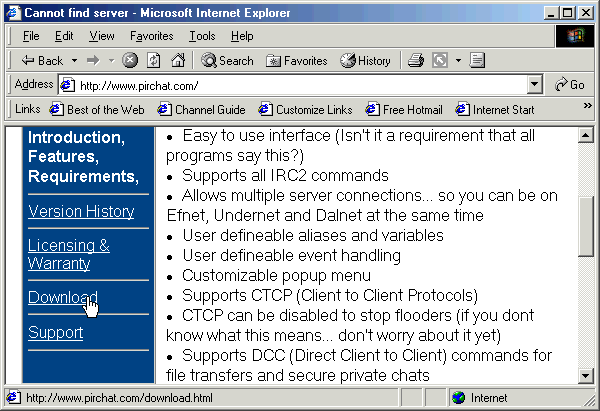Open the Edit menu
This screenshot has height=411, width=600.
click(x=64, y=36)
